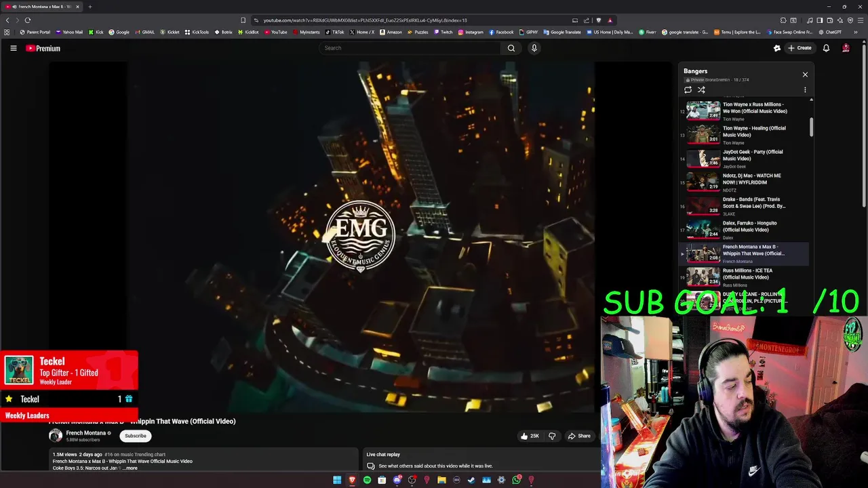Close the Bangers playlist panel

[x=805, y=75]
